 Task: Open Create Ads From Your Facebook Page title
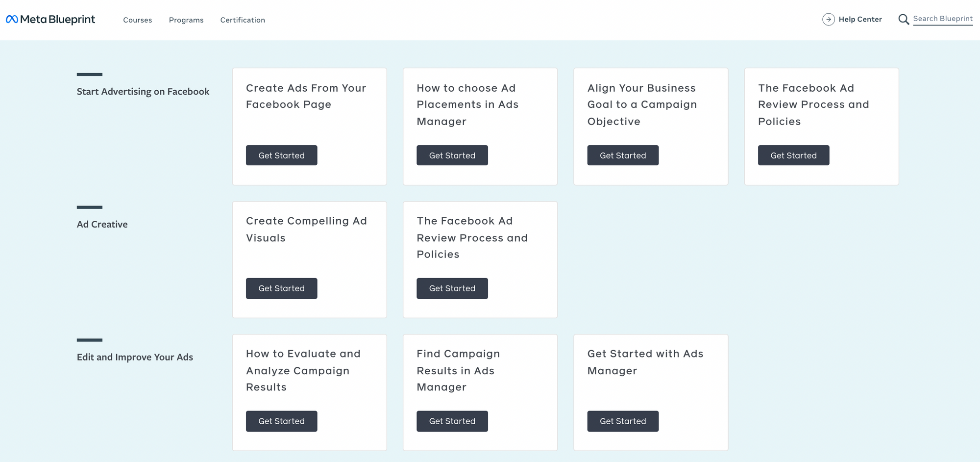(x=306, y=96)
